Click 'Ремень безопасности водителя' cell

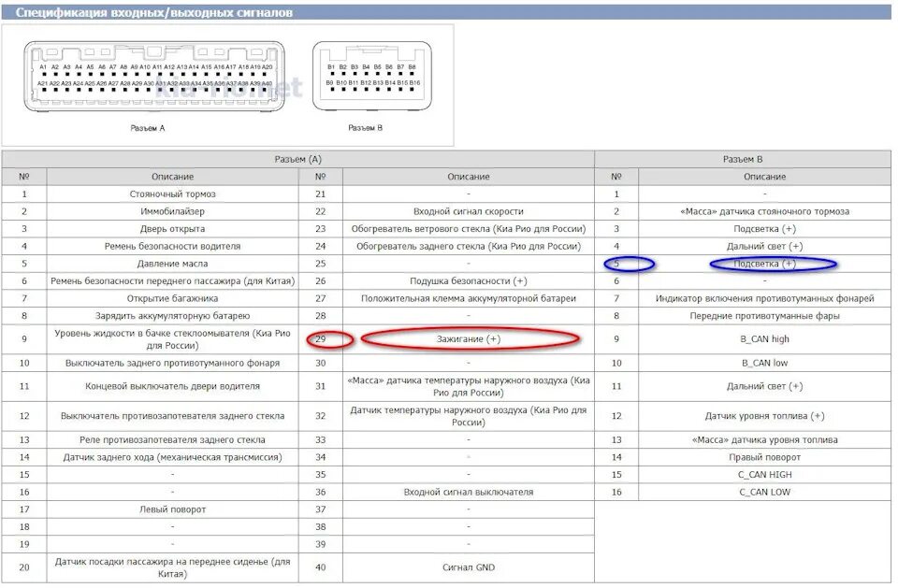(x=172, y=246)
